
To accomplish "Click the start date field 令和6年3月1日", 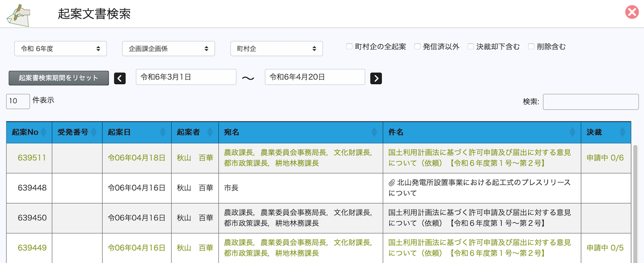I will (x=186, y=77).
